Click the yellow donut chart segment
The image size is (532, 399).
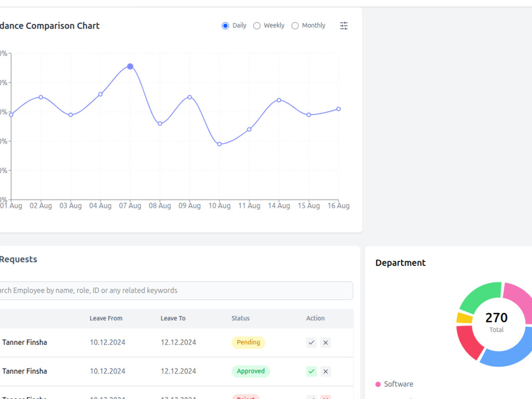[x=464, y=318]
